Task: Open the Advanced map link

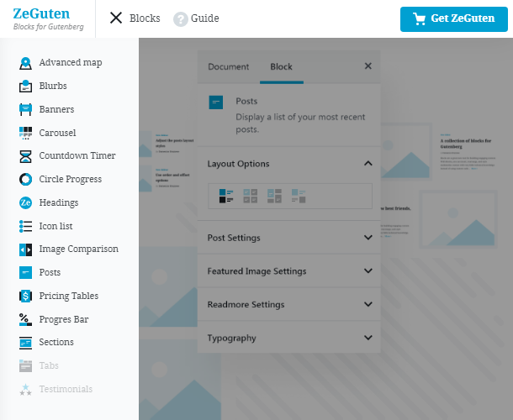Action: pyautogui.click(x=71, y=62)
